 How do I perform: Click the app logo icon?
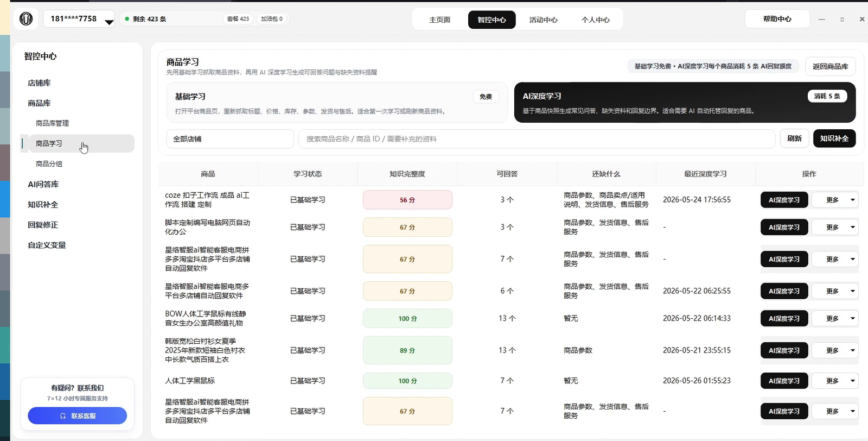[x=26, y=19]
